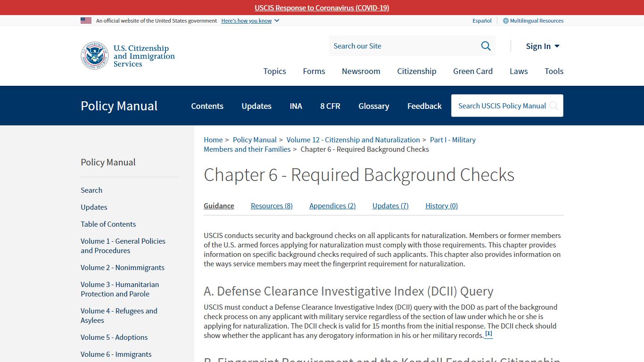Click the sidebar Policy Manual heading

click(x=108, y=162)
